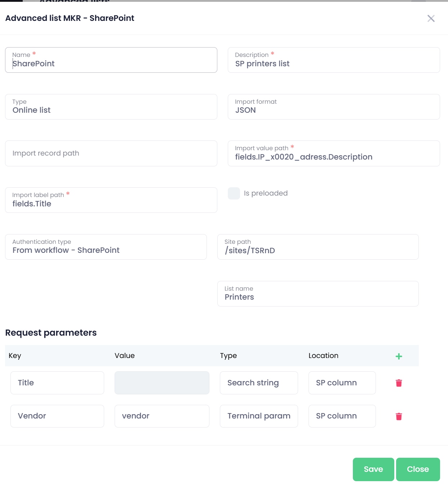Click the green Close button
The width and height of the screenshot is (448, 488).
pos(418,469)
